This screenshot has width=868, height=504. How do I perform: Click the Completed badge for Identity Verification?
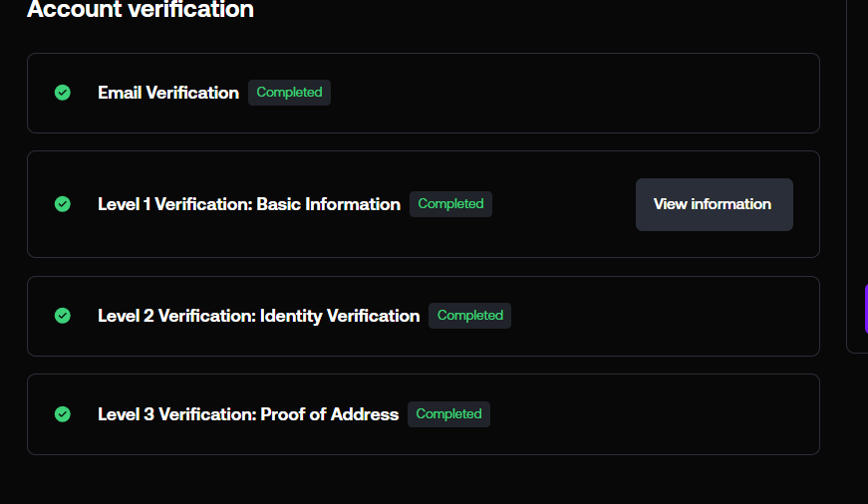469,316
